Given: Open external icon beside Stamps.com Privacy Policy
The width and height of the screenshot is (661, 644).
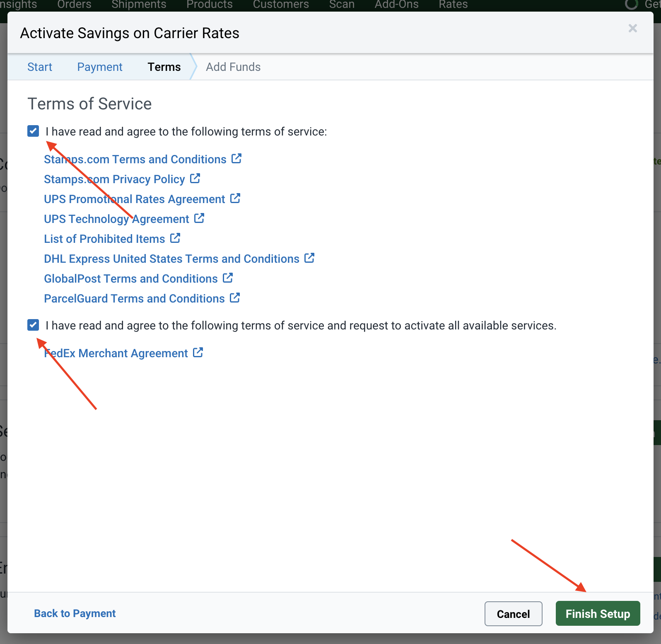Looking at the screenshot, I should tap(195, 179).
